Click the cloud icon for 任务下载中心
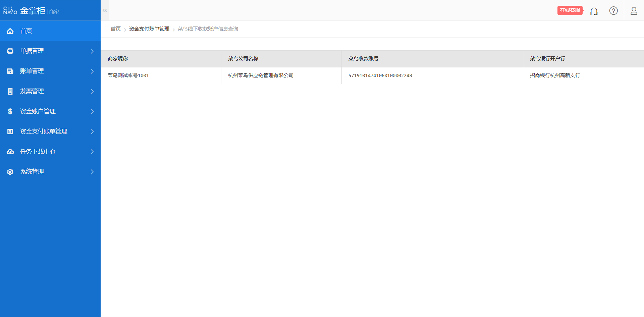 click(x=10, y=152)
